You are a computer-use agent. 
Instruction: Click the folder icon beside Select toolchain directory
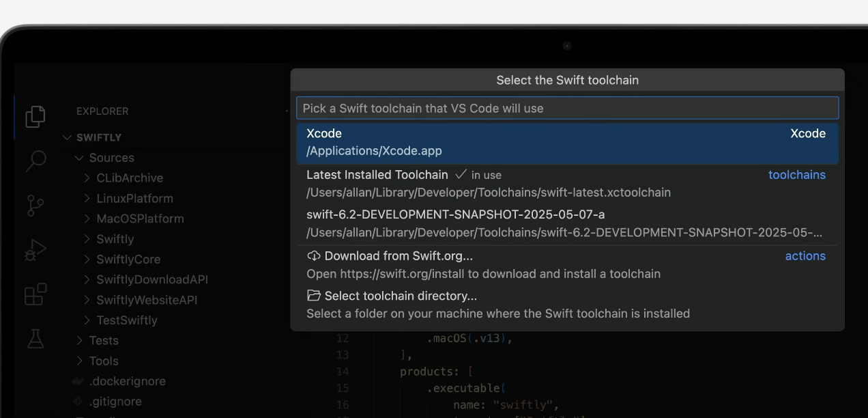pyautogui.click(x=314, y=296)
